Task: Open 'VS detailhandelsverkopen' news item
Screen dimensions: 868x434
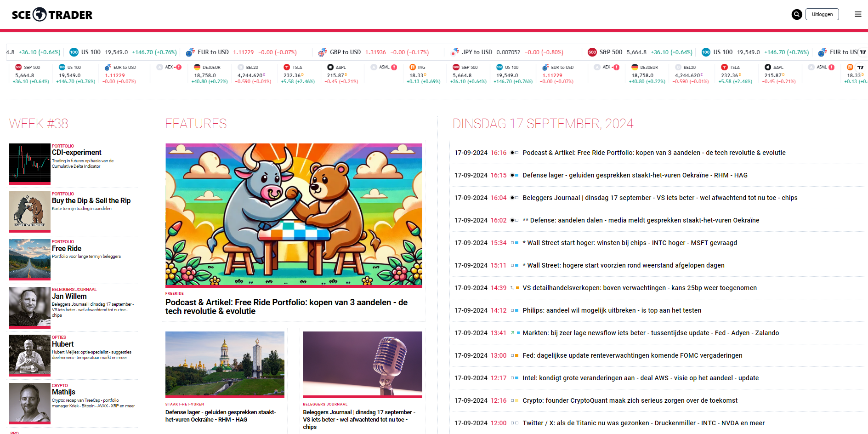Action: coord(640,288)
